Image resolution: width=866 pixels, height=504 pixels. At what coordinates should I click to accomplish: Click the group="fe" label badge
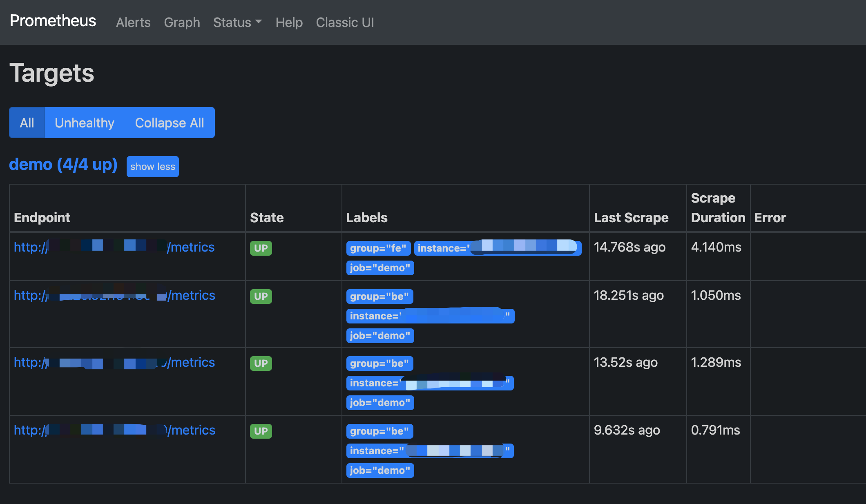pyautogui.click(x=378, y=248)
